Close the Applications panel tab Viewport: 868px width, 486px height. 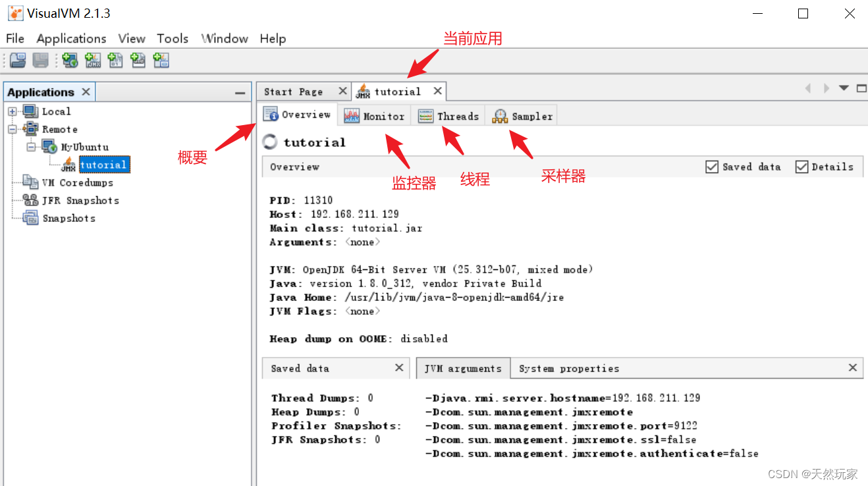coord(86,92)
